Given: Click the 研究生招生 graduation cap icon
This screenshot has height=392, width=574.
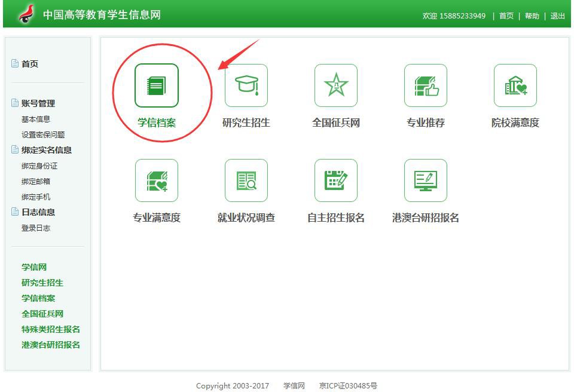Looking at the screenshot, I should pos(246,85).
